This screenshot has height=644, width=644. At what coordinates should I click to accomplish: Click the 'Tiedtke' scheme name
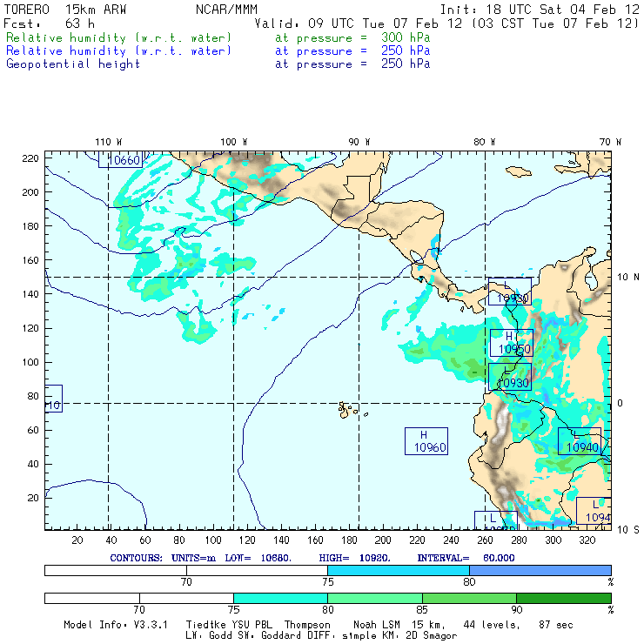[x=206, y=625]
